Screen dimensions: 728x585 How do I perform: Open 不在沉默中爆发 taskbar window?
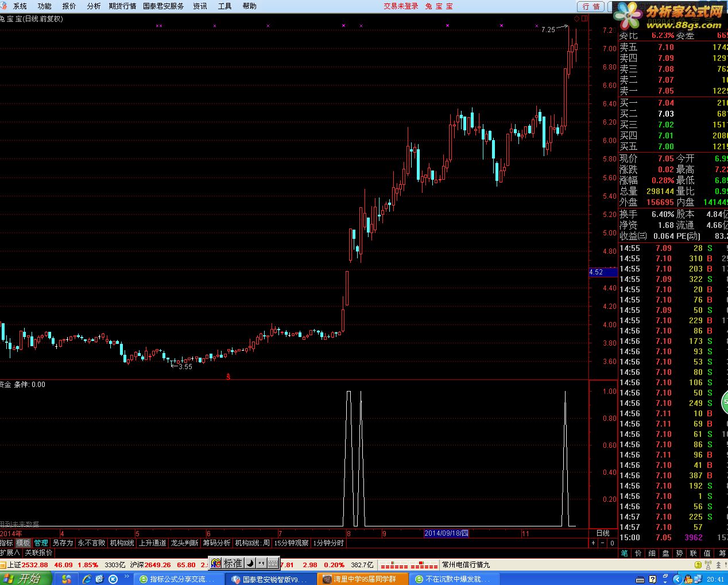(455, 579)
